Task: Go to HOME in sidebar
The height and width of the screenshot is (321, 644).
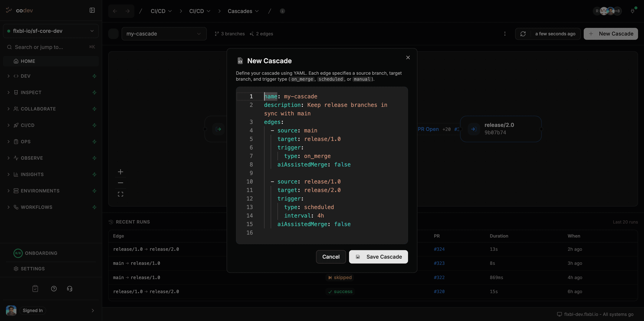Action: tap(51, 61)
